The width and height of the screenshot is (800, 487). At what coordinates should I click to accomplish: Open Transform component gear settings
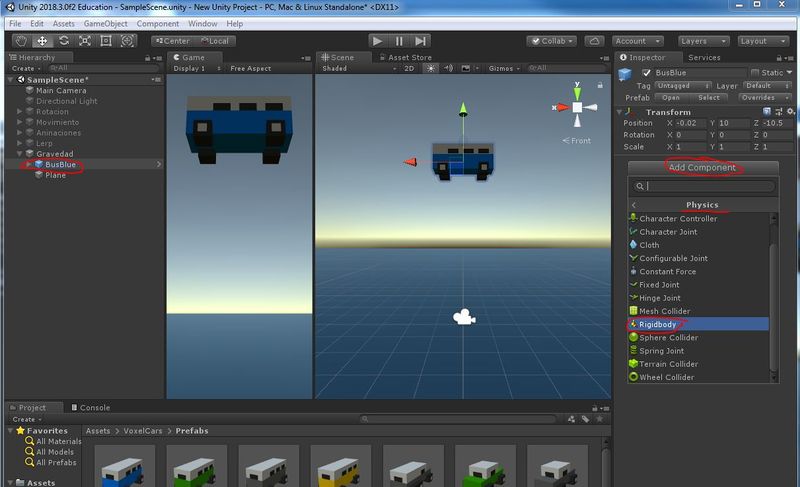pyautogui.click(x=790, y=112)
